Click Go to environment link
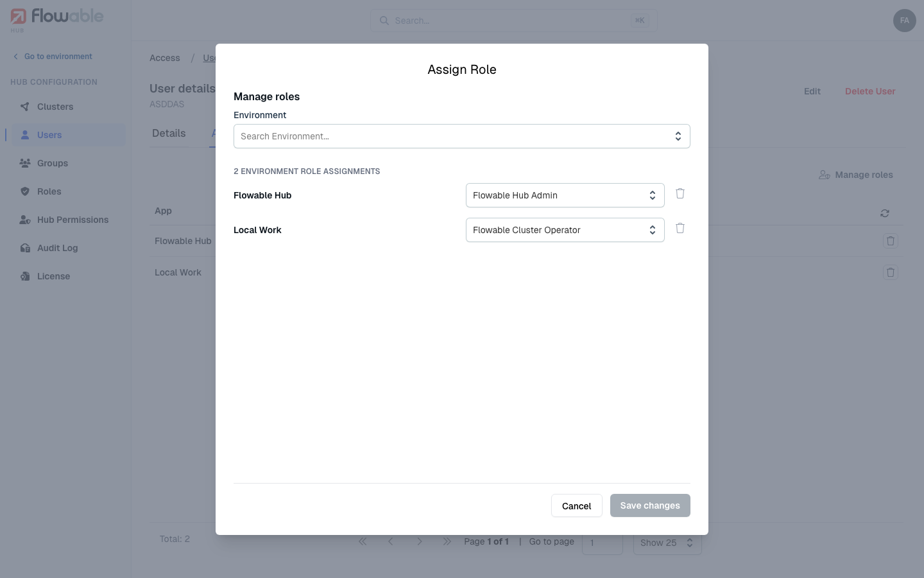924x578 pixels. click(53, 57)
